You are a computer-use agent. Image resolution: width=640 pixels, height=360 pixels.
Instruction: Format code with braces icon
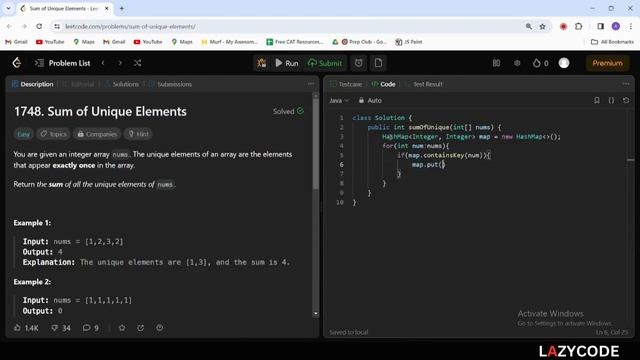[611, 100]
